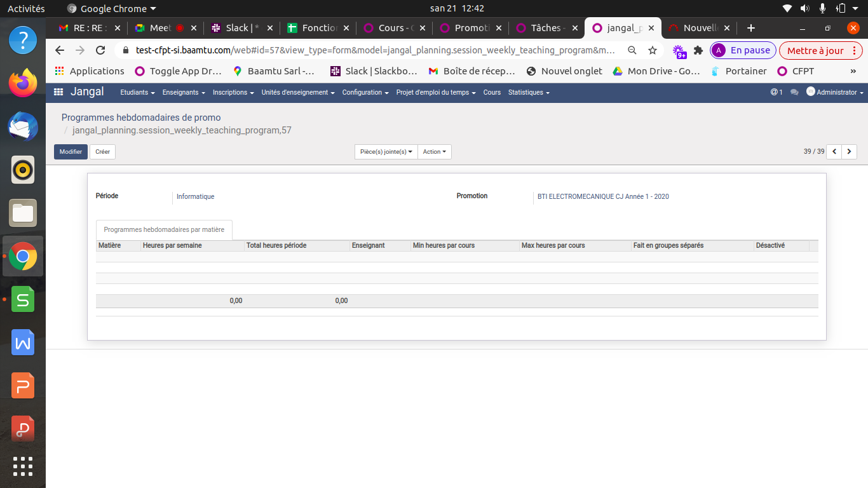Expand the Pièce(s) jointe(s) dropdown
This screenshot has height=488, width=868.
386,152
